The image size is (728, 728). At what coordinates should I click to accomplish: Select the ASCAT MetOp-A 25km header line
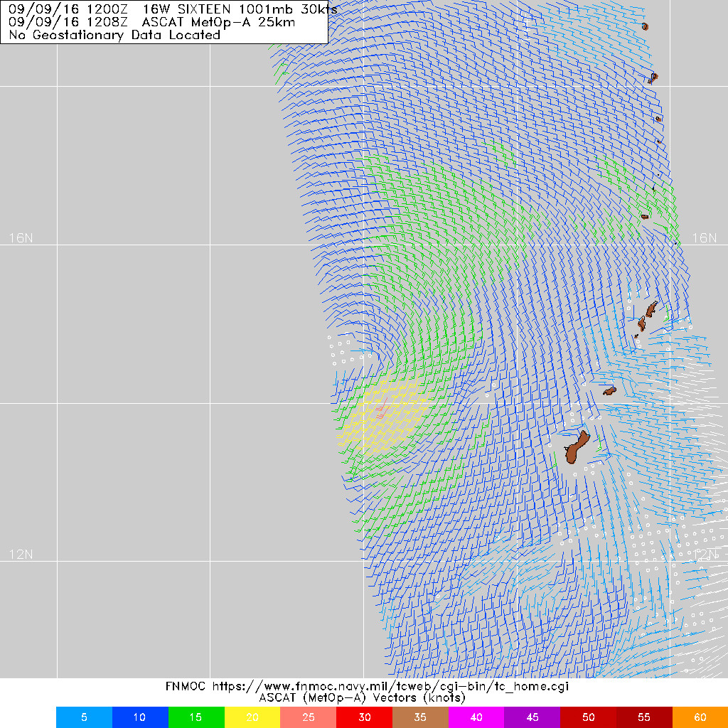tap(149, 23)
